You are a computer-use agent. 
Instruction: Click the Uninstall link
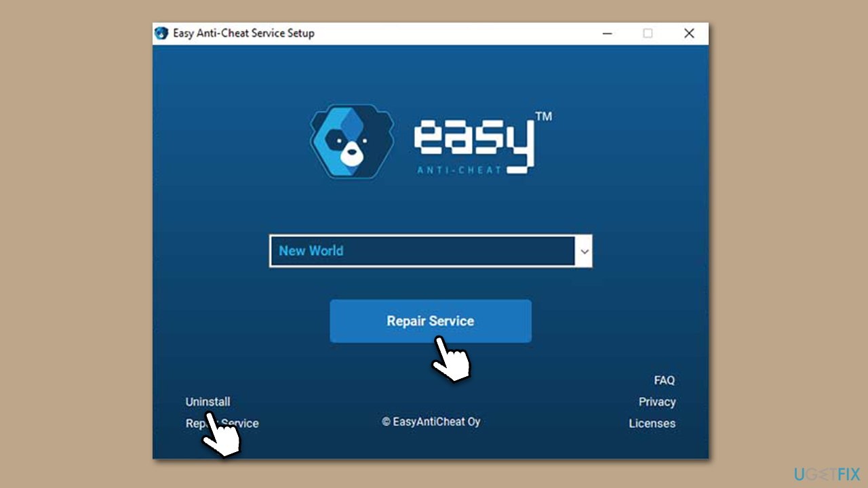(208, 402)
